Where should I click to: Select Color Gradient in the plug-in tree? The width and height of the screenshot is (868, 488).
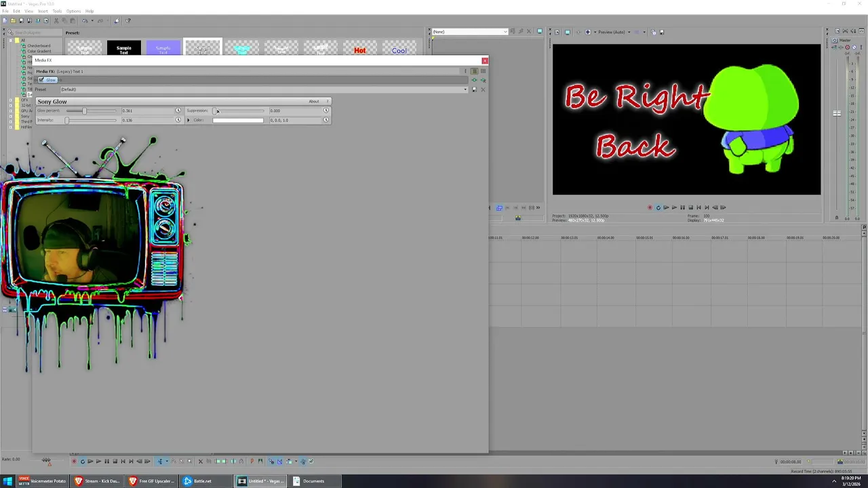point(39,51)
